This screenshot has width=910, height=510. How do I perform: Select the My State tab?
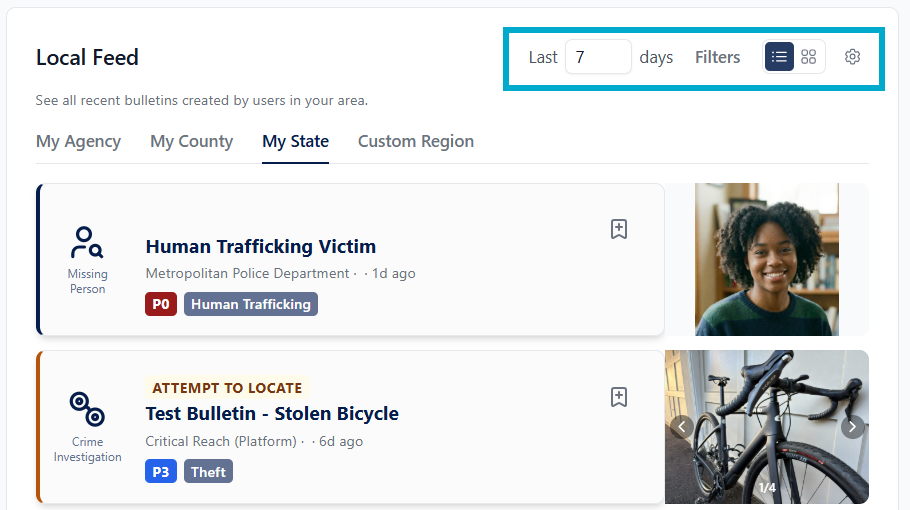[x=295, y=142]
